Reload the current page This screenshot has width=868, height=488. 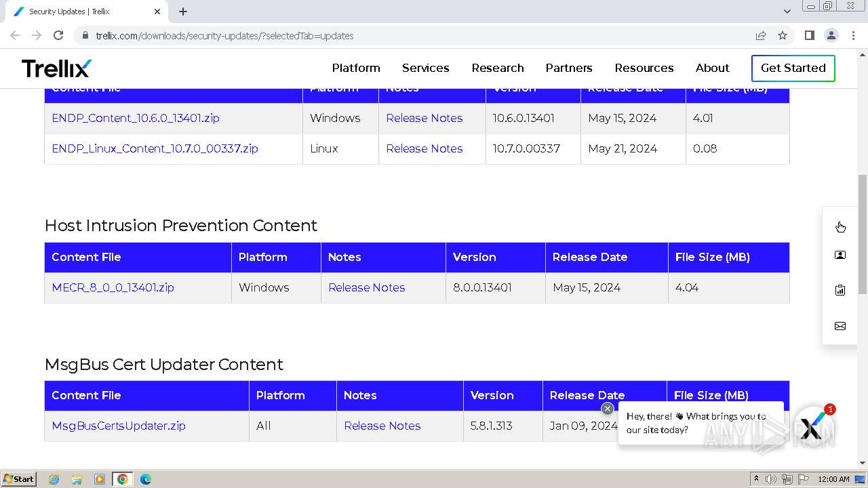click(58, 35)
